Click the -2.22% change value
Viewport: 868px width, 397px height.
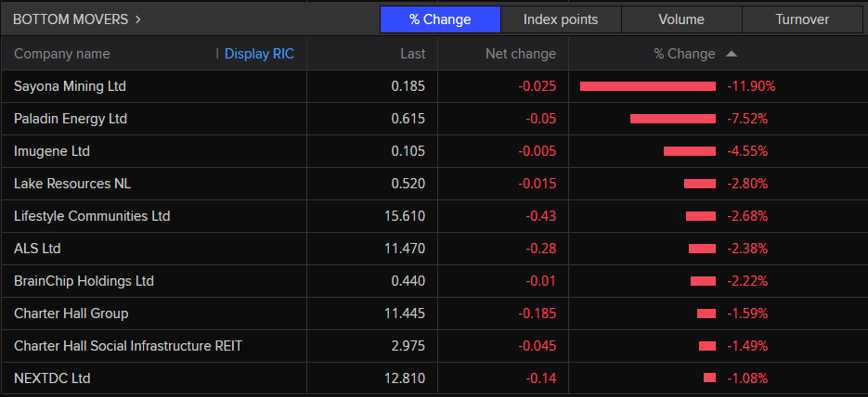[747, 281]
